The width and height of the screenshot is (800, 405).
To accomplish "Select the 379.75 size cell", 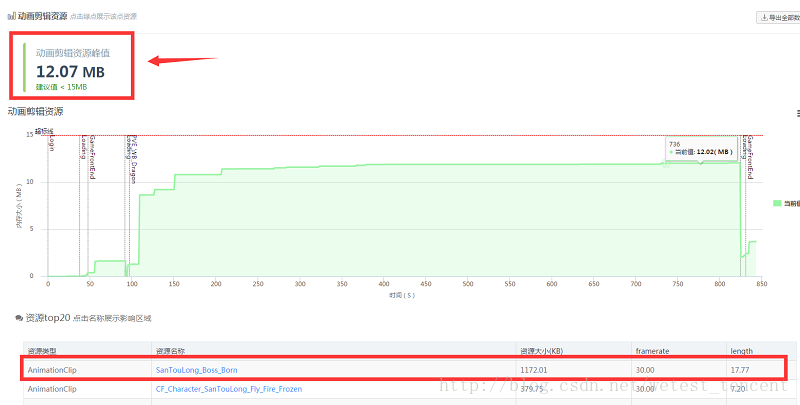I will 531,389.
